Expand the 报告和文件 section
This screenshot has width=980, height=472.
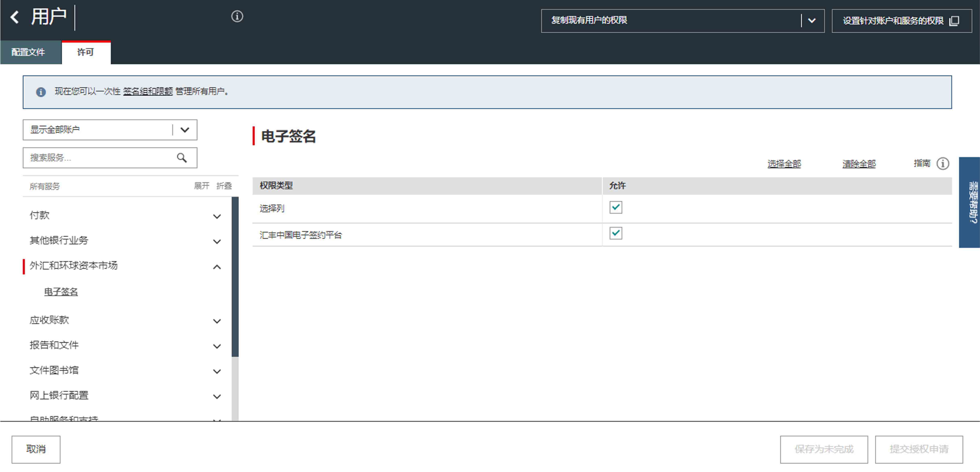click(217, 346)
